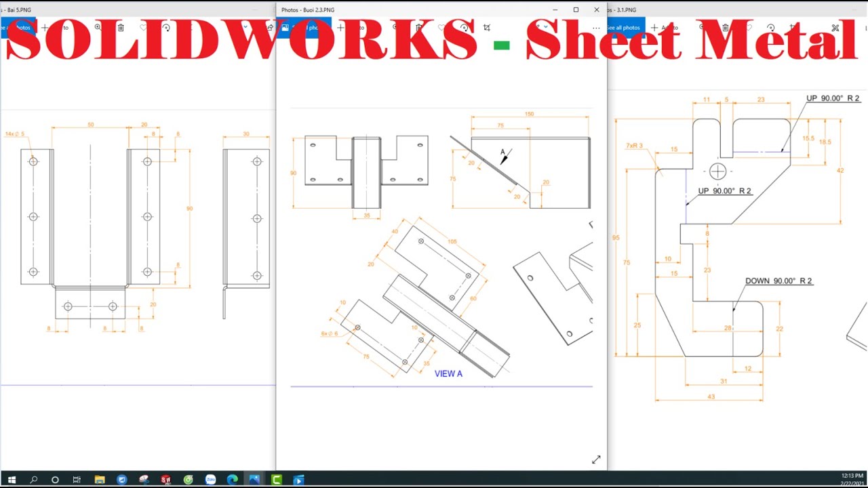This screenshot has width=868, height=488.
Task: Click '7xR 3' radius callout in 3.1 drawing
Action: 634,146
